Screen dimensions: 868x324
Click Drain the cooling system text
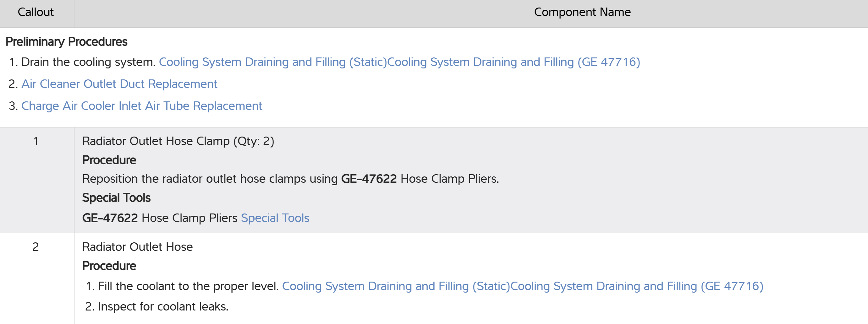(x=88, y=62)
